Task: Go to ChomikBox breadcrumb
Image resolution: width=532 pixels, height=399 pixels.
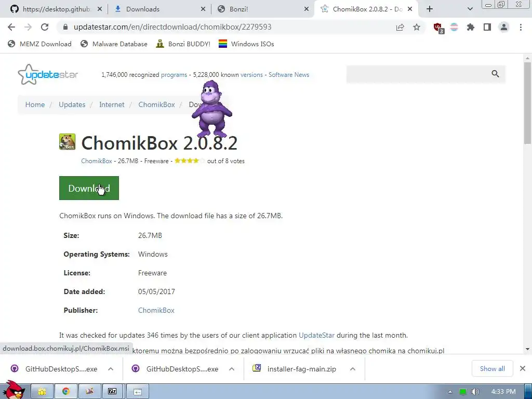Action: click(x=156, y=105)
